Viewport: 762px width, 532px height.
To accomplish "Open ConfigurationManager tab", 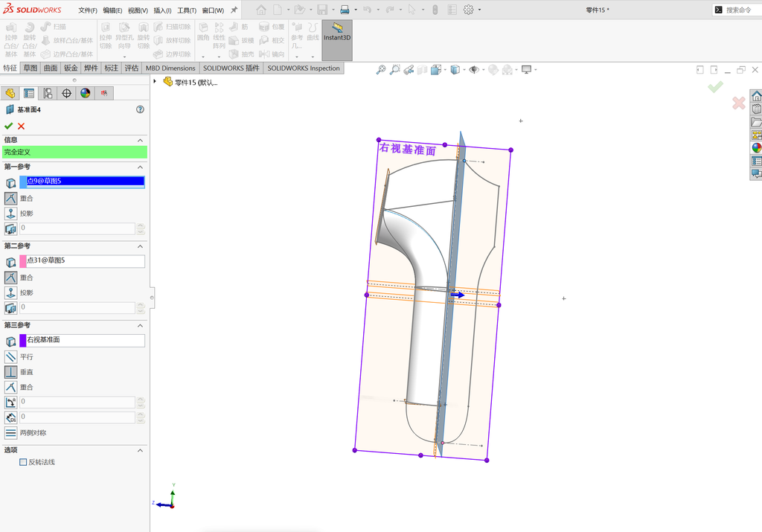I will (x=48, y=93).
